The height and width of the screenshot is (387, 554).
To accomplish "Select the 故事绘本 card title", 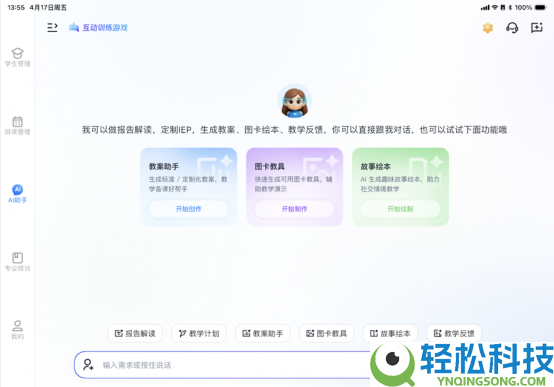I will point(376,166).
